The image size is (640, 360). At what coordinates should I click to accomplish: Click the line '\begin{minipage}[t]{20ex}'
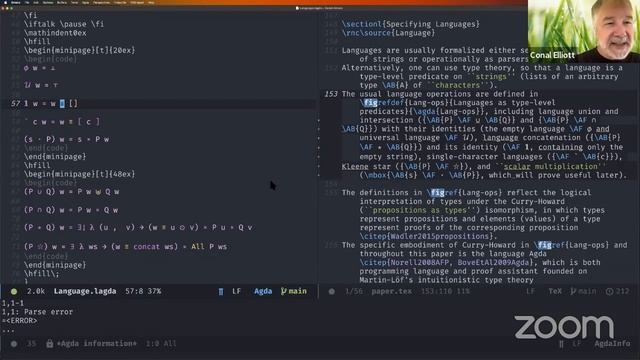(x=79, y=50)
